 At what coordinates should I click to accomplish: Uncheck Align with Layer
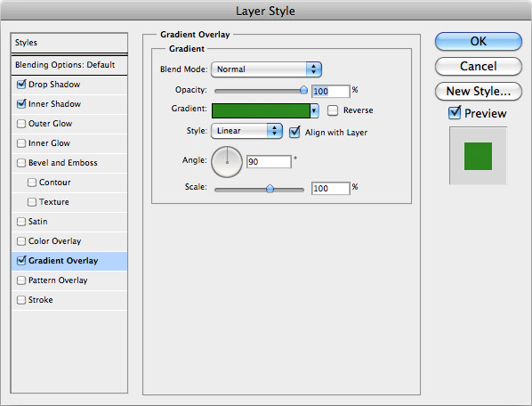pyautogui.click(x=294, y=132)
